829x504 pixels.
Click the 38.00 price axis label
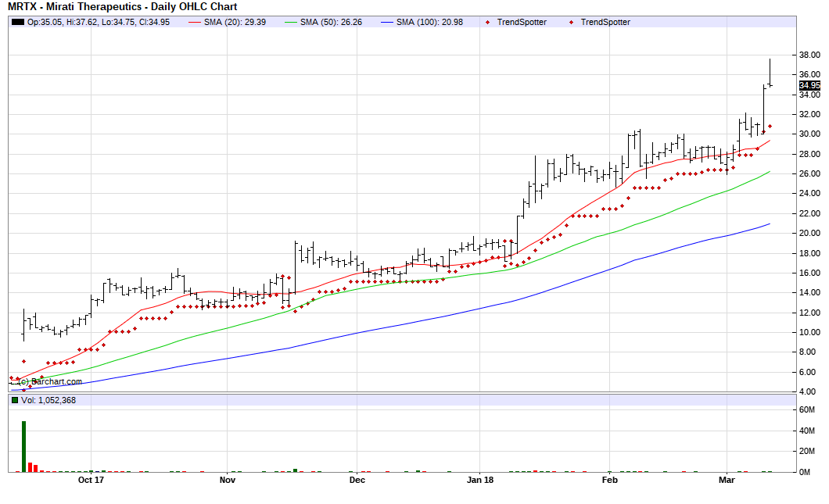click(x=809, y=55)
